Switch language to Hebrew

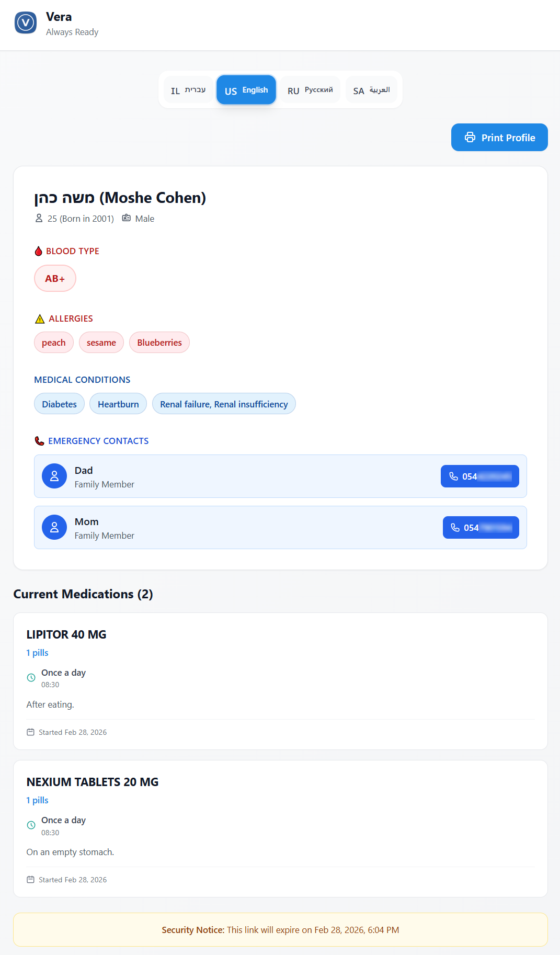[188, 90]
